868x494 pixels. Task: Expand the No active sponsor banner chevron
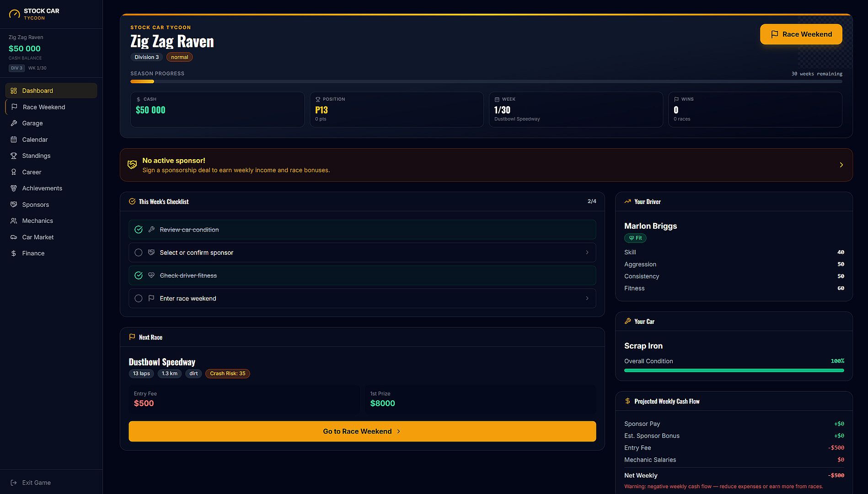[841, 165]
